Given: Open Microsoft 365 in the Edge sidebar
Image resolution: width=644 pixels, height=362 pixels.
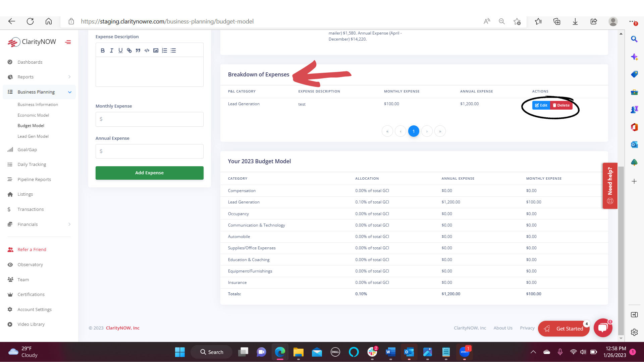Looking at the screenshot, I should [x=634, y=127].
